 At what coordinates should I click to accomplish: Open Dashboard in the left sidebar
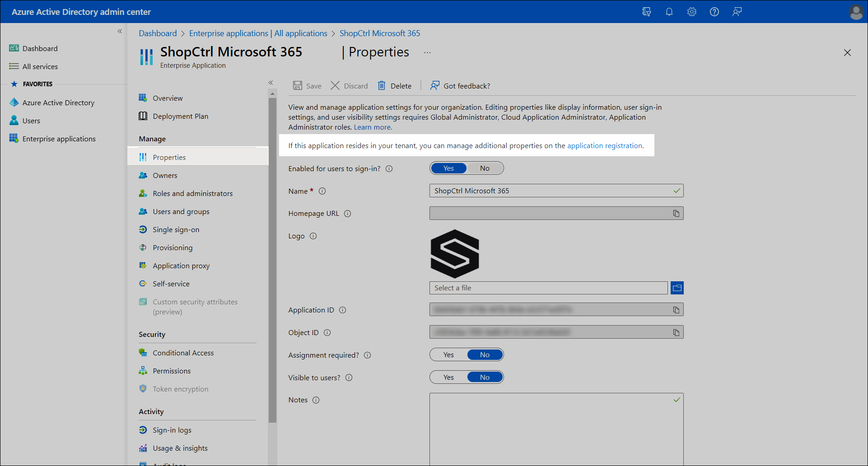[x=40, y=48]
